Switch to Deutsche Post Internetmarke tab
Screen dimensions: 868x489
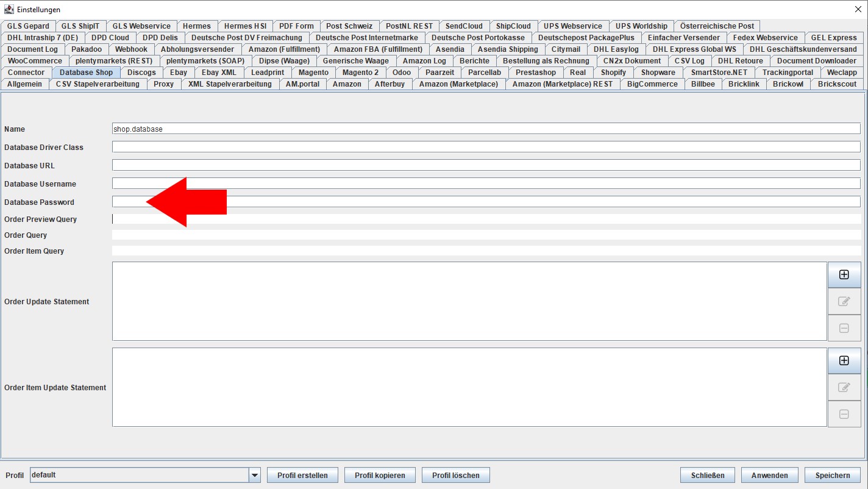coord(367,38)
